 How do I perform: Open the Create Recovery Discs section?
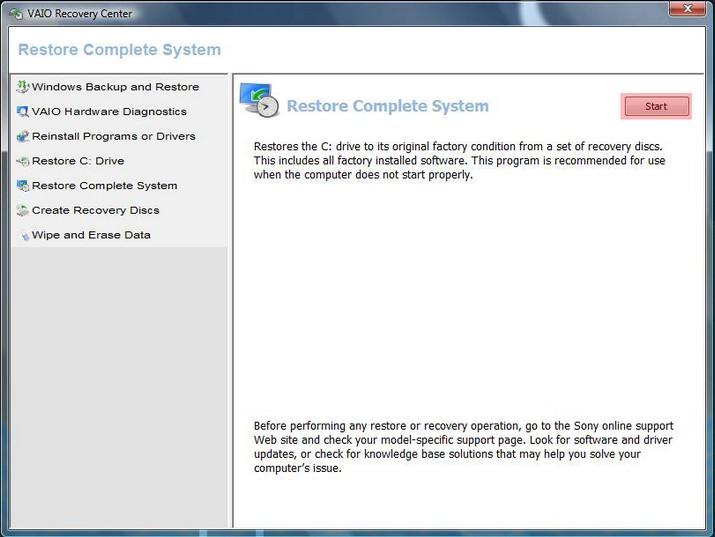(x=95, y=211)
